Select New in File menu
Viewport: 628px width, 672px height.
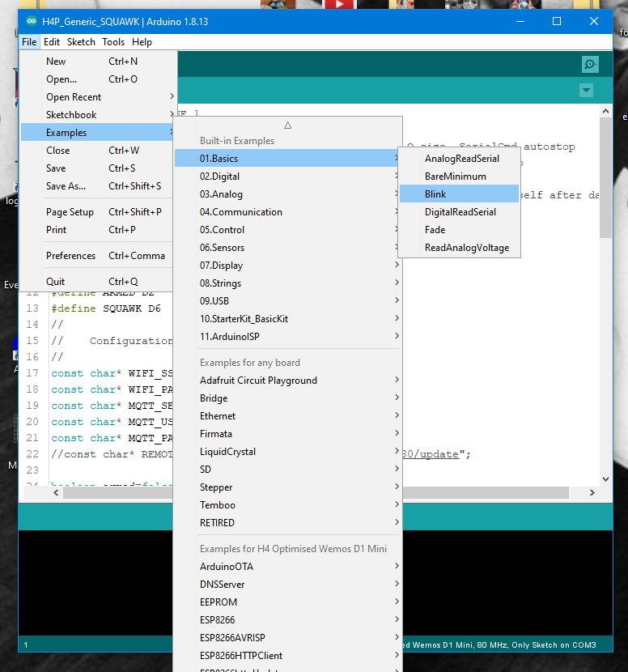point(98,62)
